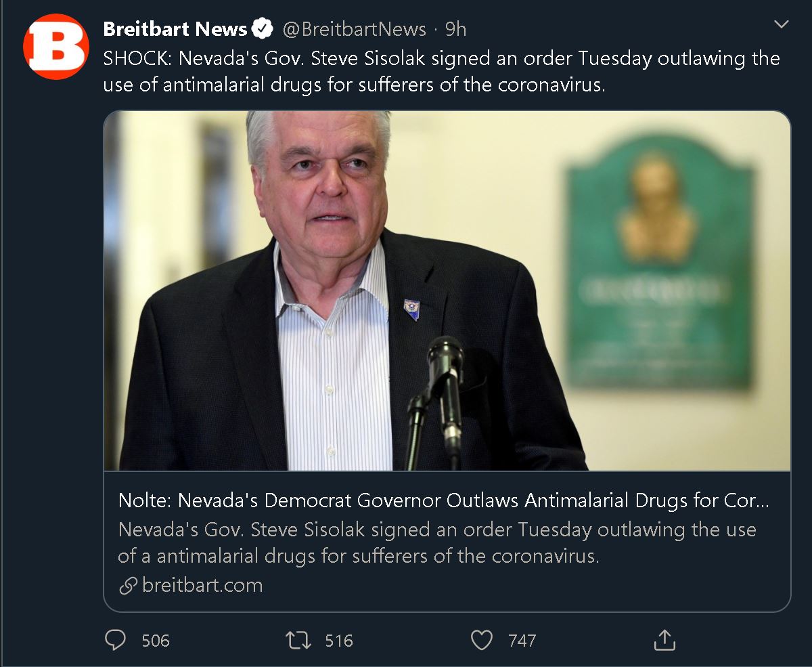
Task: Like the tweet with the heart icon
Action: point(481,641)
